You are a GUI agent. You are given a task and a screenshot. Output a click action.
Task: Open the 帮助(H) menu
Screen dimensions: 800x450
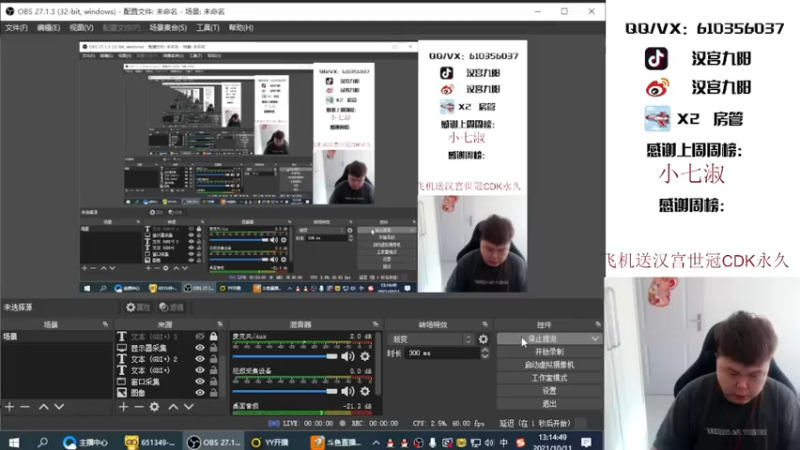click(x=241, y=28)
